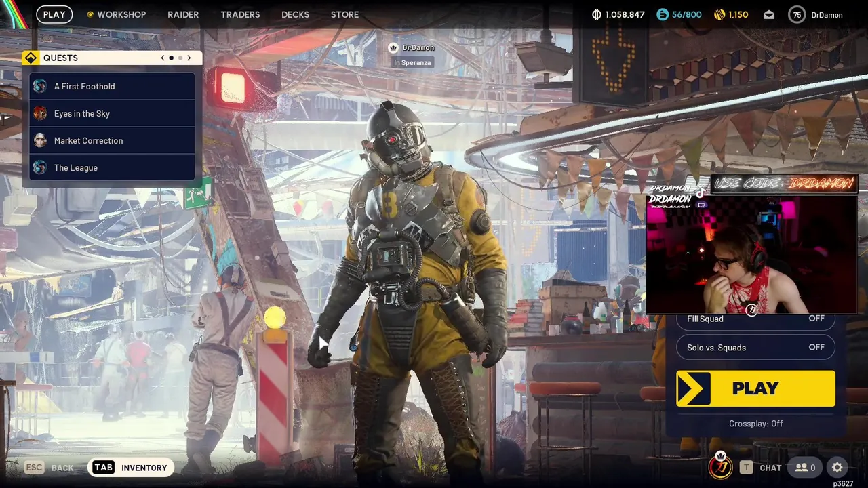The image size is (868, 488).
Task: Click the A First Foothold quest icon
Action: point(40,86)
